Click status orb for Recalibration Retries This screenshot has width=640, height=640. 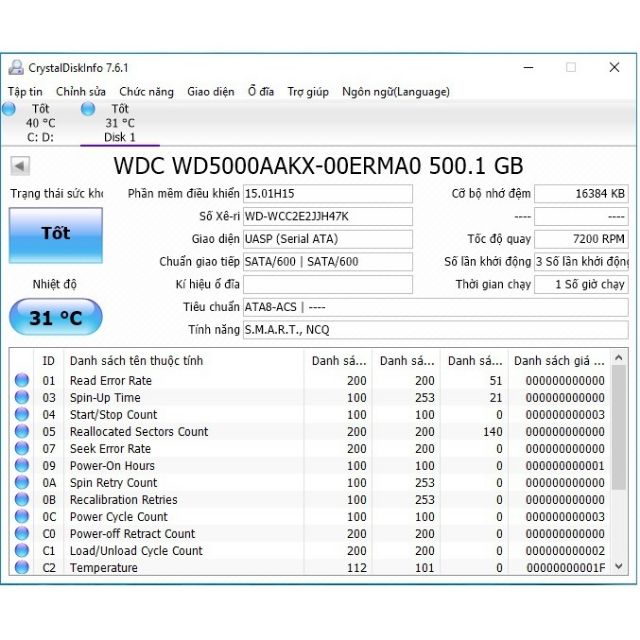[22, 499]
